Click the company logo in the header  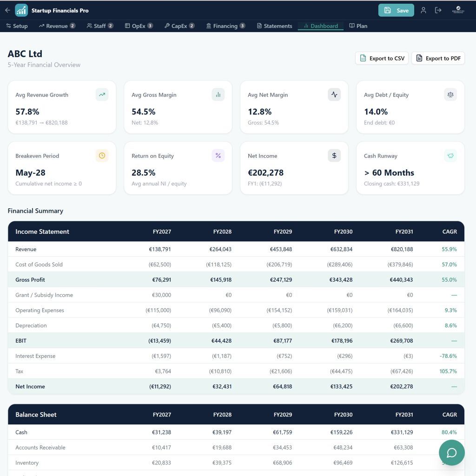458,10
